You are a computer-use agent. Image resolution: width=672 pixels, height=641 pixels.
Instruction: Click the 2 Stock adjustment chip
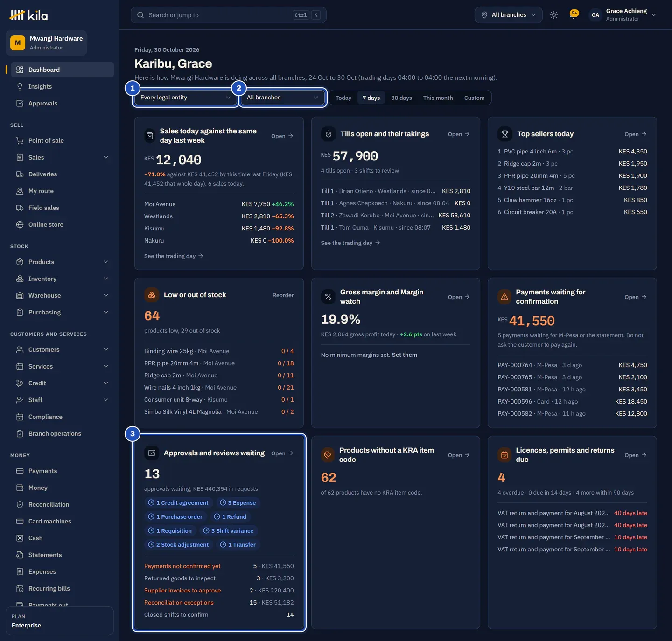(x=178, y=545)
